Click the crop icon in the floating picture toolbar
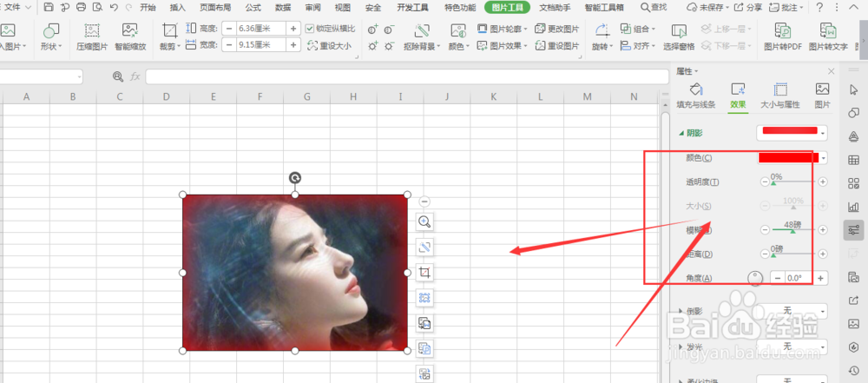The height and width of the screenshot is (383, 868). [x=424, y=272]
